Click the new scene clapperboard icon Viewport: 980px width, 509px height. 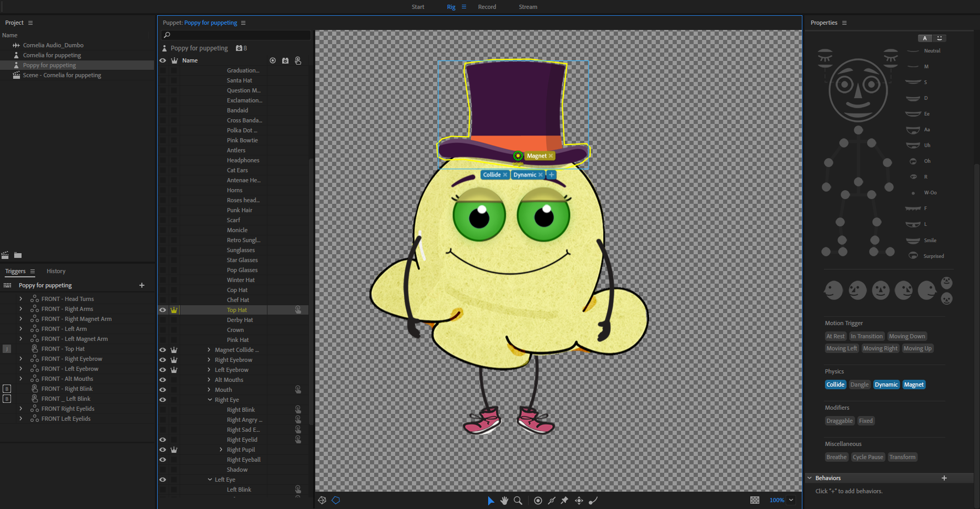click(5, 255)
